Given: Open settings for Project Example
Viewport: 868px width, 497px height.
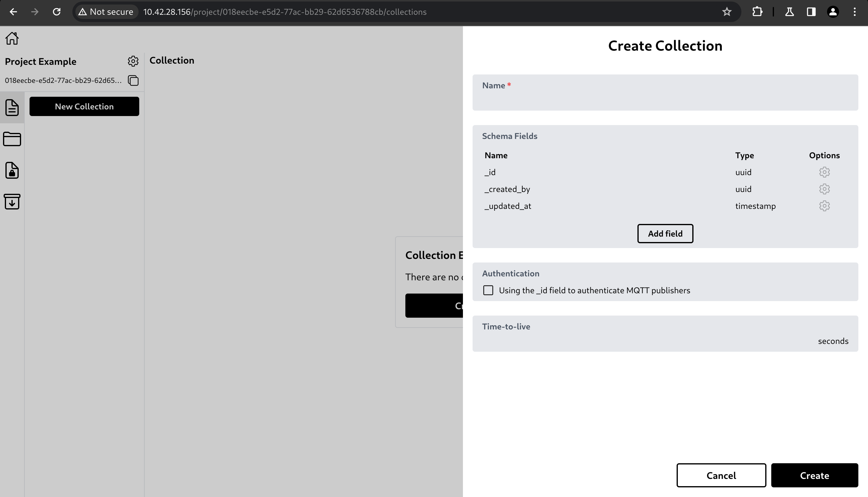Looking at the screenshot, I should [133, 61].
